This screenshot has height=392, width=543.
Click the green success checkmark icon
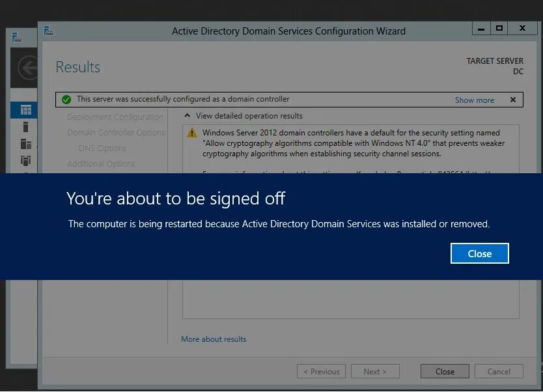click(66, 100)
